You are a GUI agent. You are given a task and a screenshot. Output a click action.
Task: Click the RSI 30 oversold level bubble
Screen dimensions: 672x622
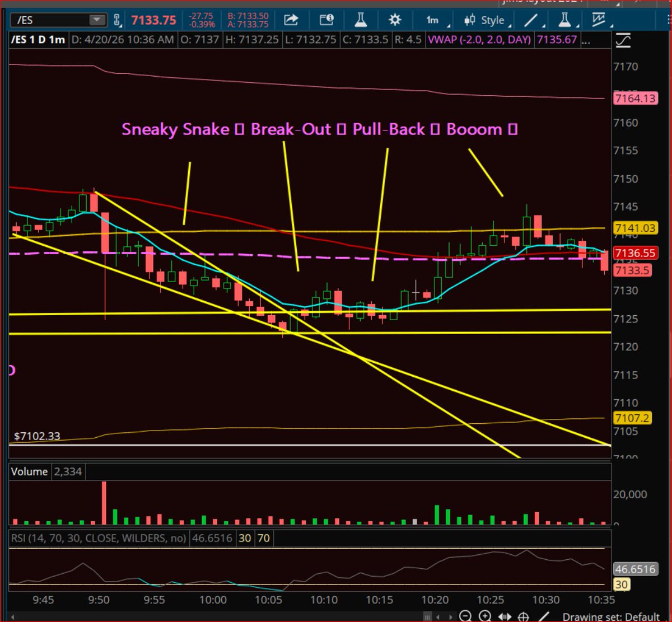coord(622,585)
